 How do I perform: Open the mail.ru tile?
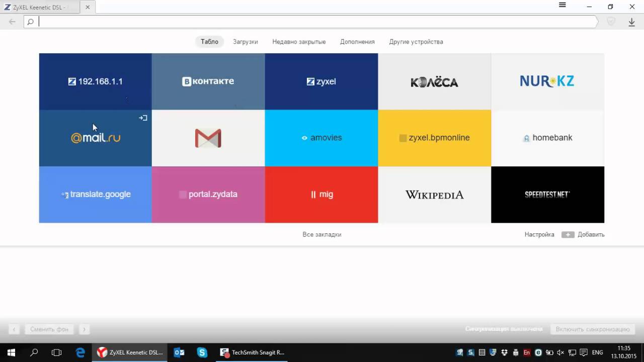[95, 138]
